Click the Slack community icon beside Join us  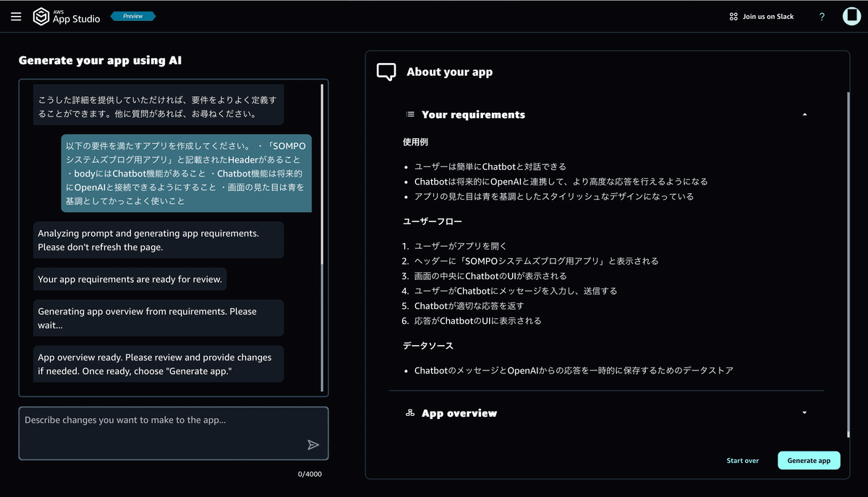(x=733, y=16)
